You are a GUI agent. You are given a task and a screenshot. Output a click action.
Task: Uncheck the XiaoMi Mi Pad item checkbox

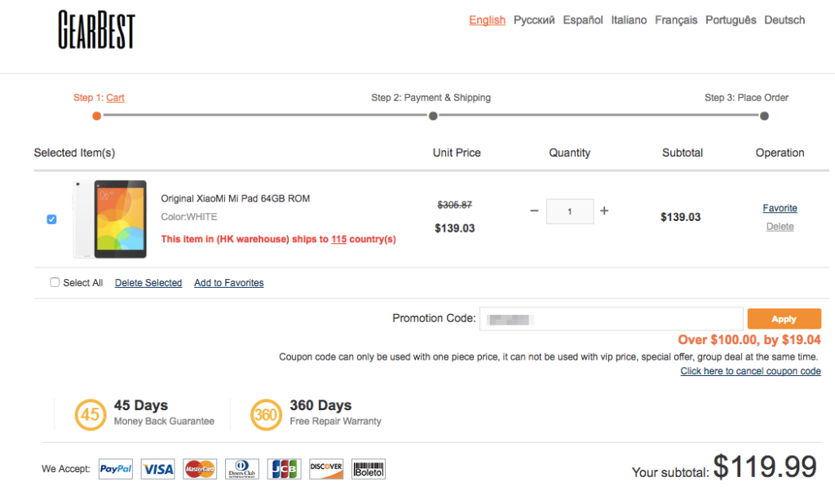pos(52,219)
